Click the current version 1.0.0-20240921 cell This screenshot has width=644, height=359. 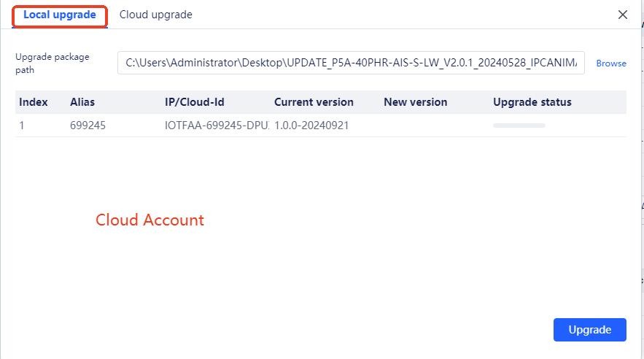tap(311, 126)
